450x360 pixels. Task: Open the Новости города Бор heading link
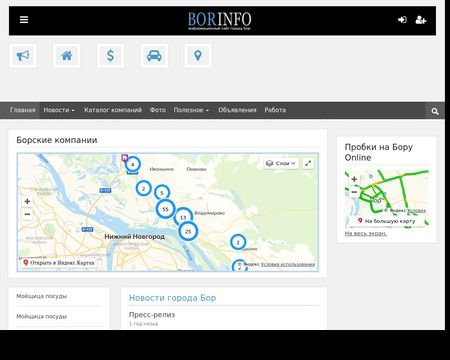point(172,298)
